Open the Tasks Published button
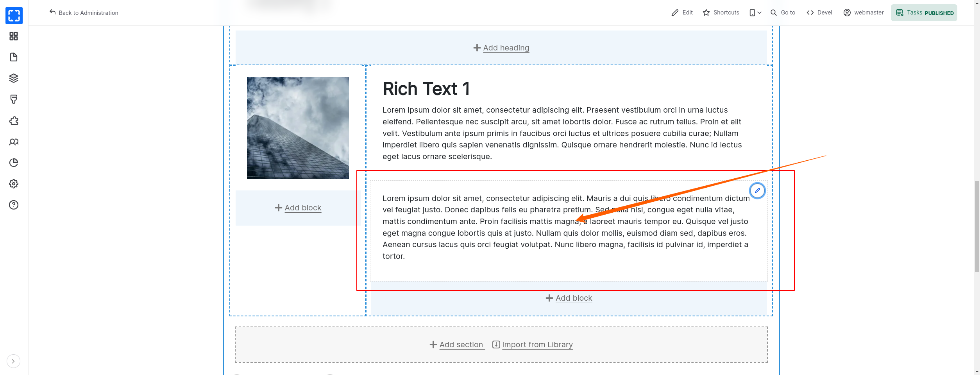 click(924, 13)
